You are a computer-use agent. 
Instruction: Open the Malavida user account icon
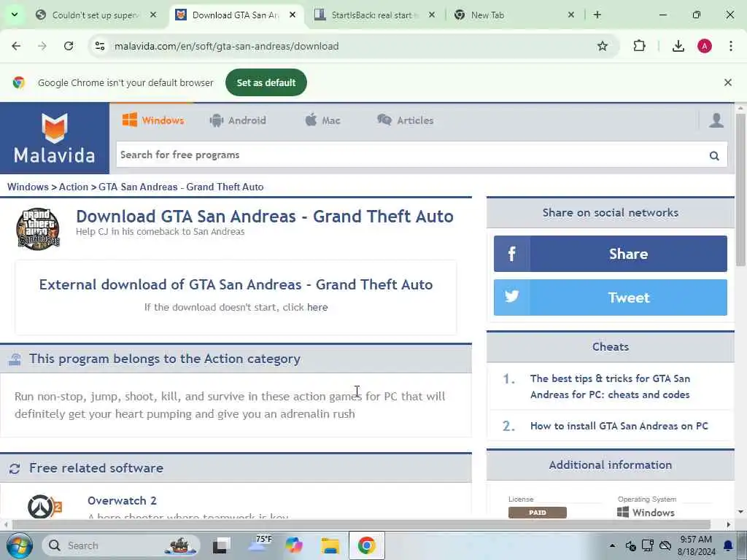tap(716, 120)
